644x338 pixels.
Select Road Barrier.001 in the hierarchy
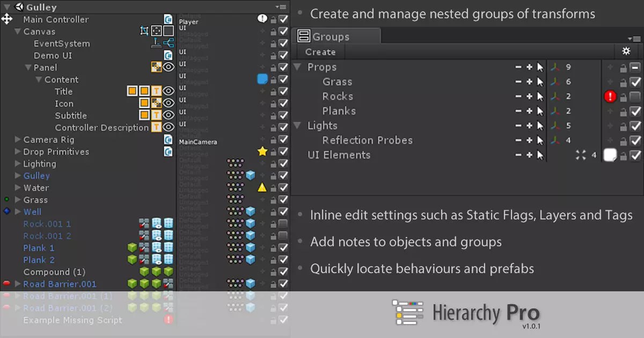point(61,284)
